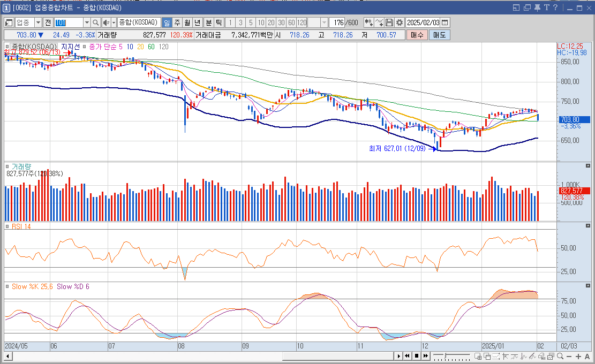This screenshot has width=595, height=364.
Task: Open help with the question mark icon
Action: (x=555, y=7)
